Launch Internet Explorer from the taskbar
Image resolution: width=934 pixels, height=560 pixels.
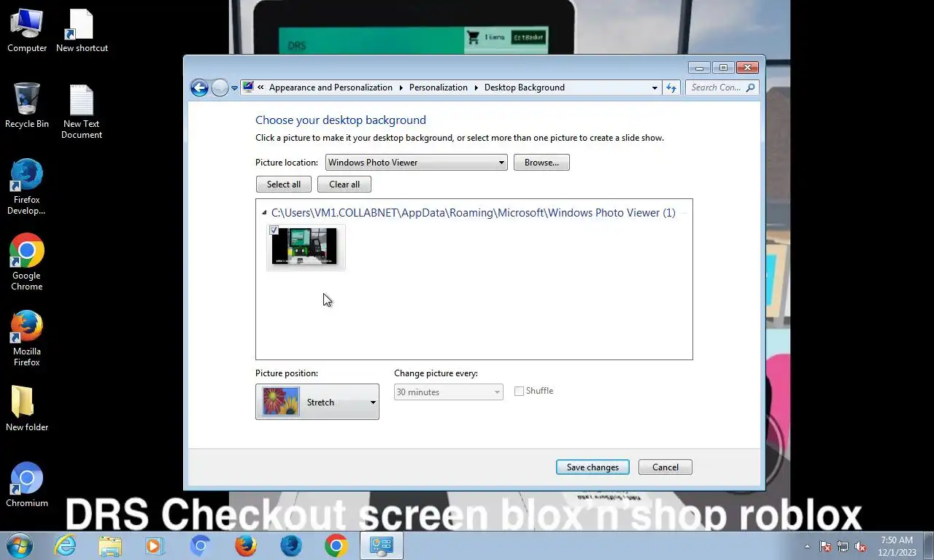(65, 545)
